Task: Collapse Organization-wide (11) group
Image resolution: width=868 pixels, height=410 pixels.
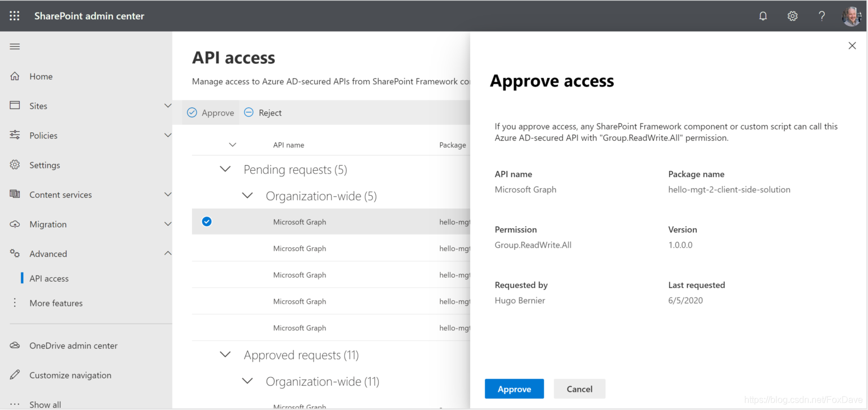Action: (x=248, y=381)
